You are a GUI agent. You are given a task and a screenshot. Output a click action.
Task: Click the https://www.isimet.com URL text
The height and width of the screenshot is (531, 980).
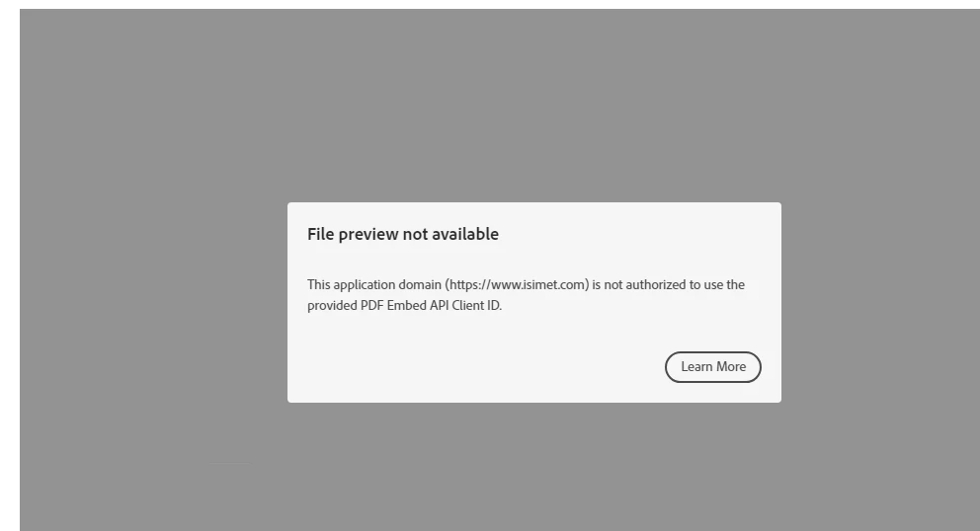point(517,285)
